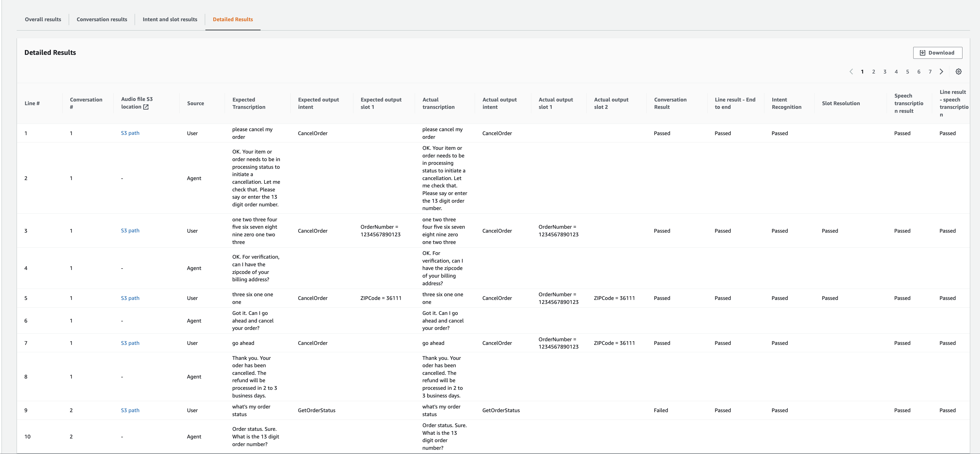Open the Conversation results tab
Viewport: 980px width, 454px height.
[x=102, y=20]
